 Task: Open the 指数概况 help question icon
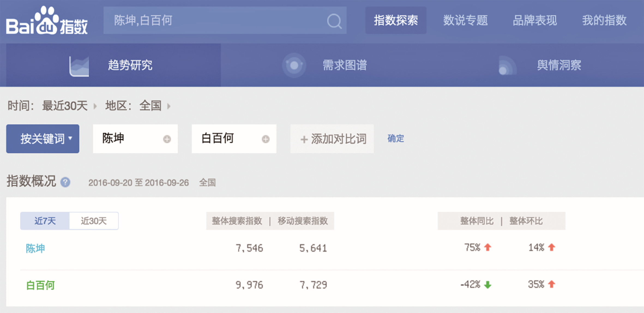coord(65,182)
